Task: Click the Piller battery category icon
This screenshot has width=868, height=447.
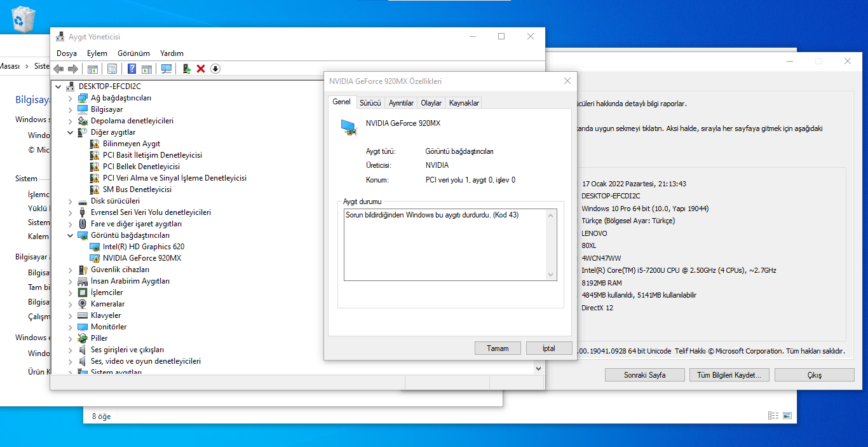Action: (x=83, y=338)
